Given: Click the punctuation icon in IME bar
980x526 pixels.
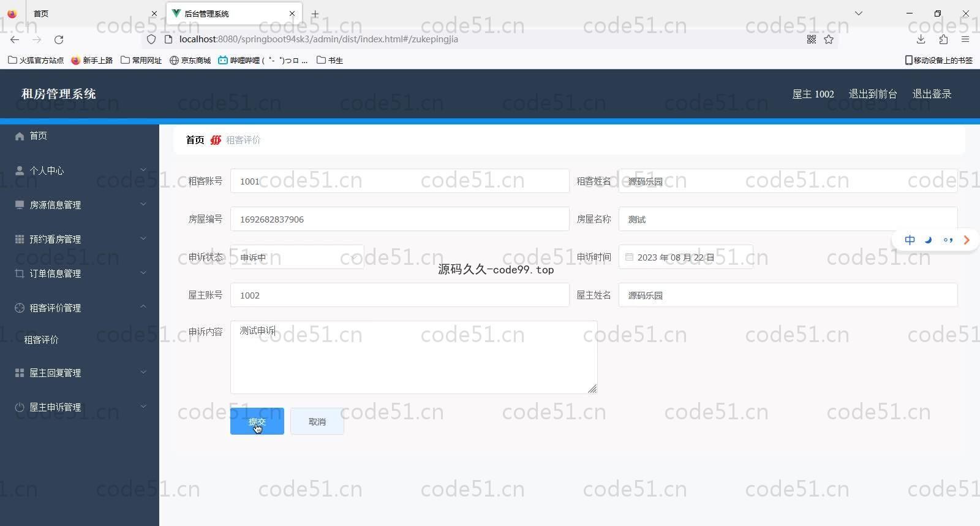Looking at the screenshot, I should click(x=948, y=240).
